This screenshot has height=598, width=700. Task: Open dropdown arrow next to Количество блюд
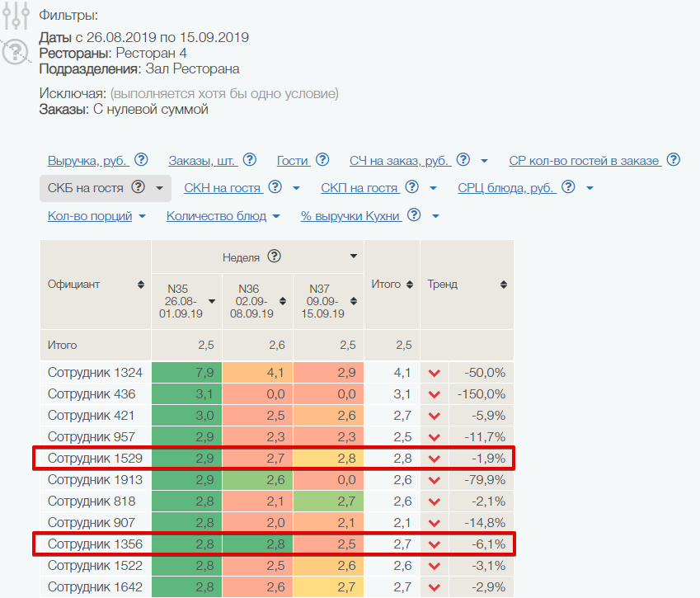pos(276,217)
